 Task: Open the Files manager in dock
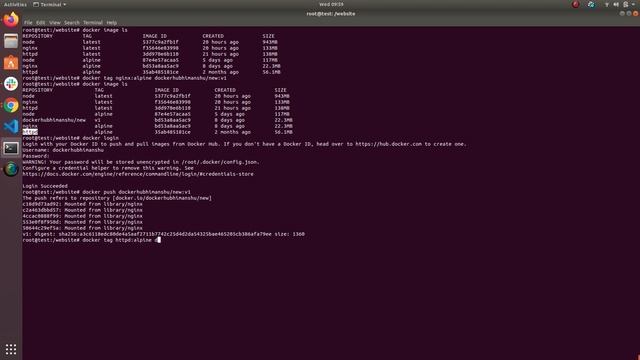11,41
